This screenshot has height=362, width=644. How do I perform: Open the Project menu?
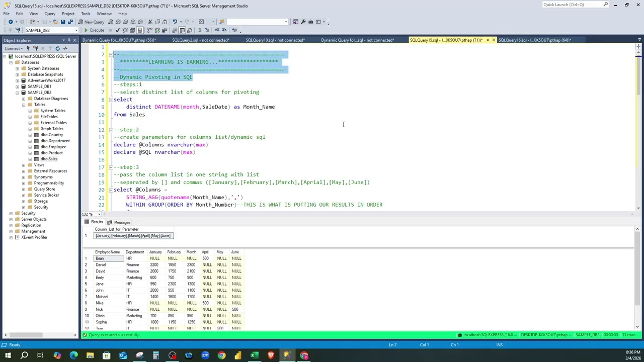pos(68,14)
